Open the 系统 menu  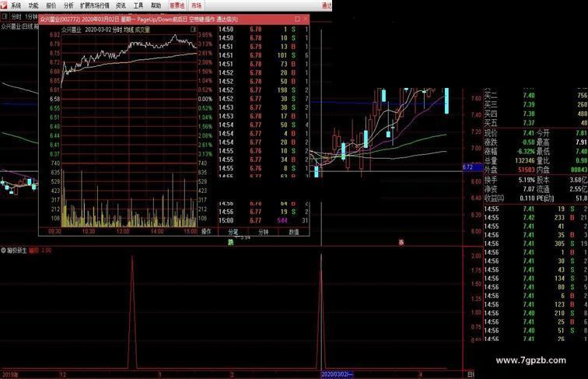click(x=16, y=5)
